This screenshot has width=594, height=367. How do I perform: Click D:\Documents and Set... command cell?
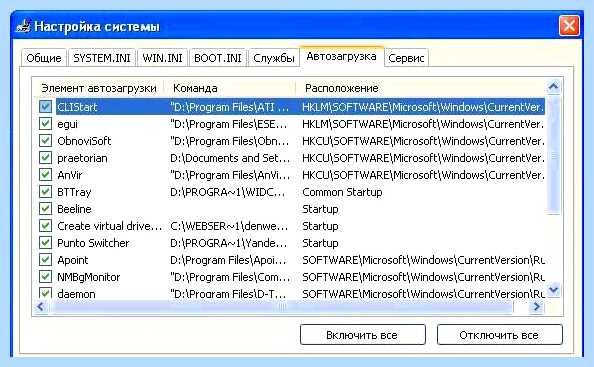[230, 158]
